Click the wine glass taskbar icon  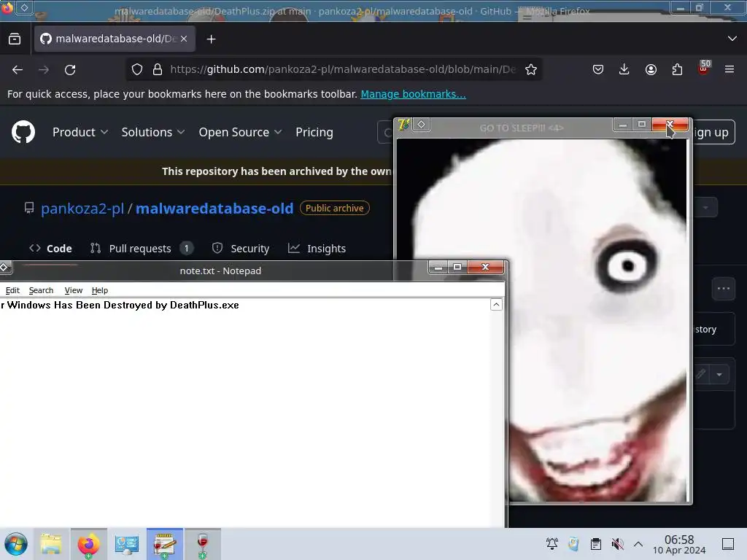203,544
